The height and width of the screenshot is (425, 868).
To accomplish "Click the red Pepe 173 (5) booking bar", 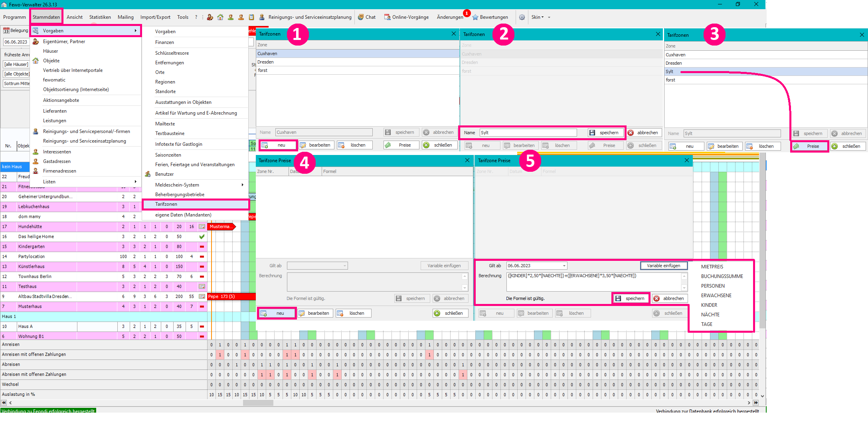I will (x=231, y=296).
